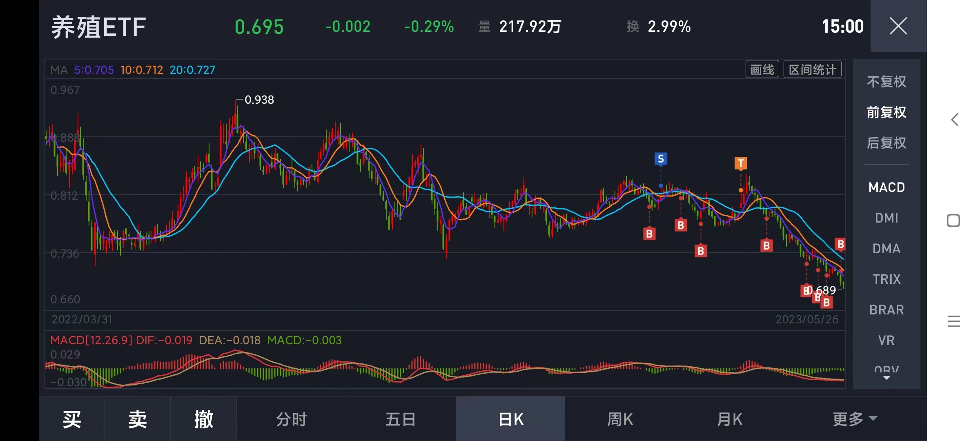The image size is (980, 441).
Task: Select 不复权 price adjustment option
Action: [886, 82]
